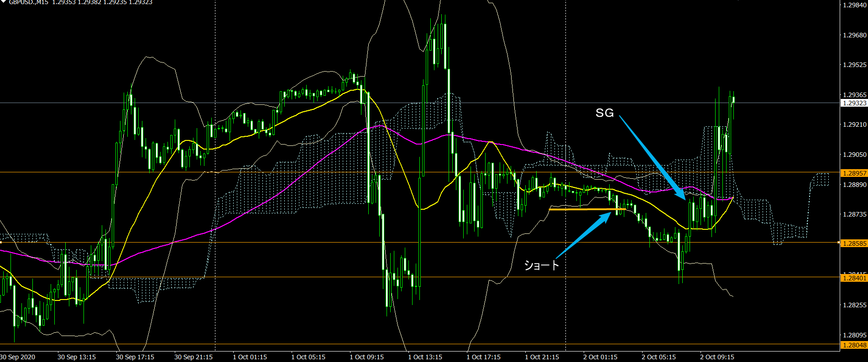The height and width of the screenshot is (362, 868).
Task: Click time axis label 2 Oct 01:15
Action: 601,357
